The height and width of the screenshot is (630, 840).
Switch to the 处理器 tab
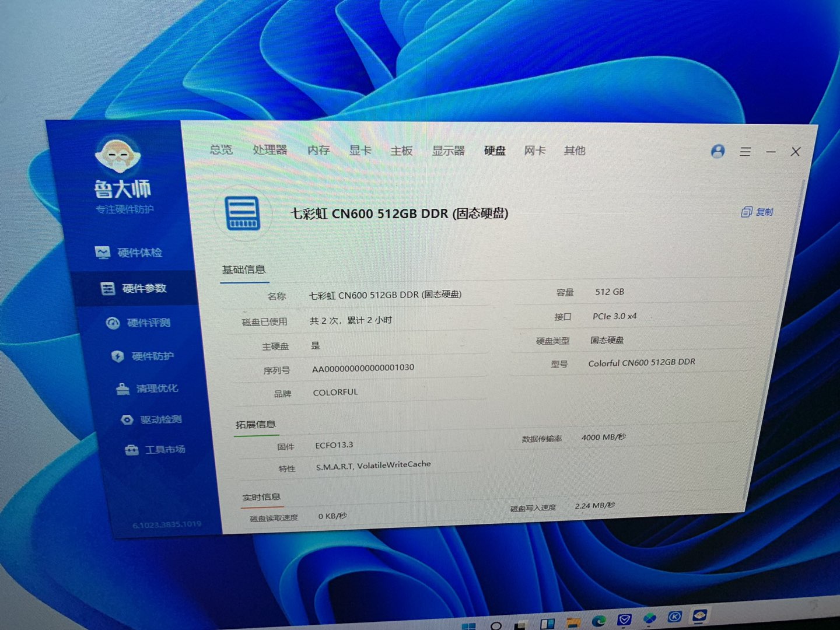pyautogui.click(x=270, y=150)
